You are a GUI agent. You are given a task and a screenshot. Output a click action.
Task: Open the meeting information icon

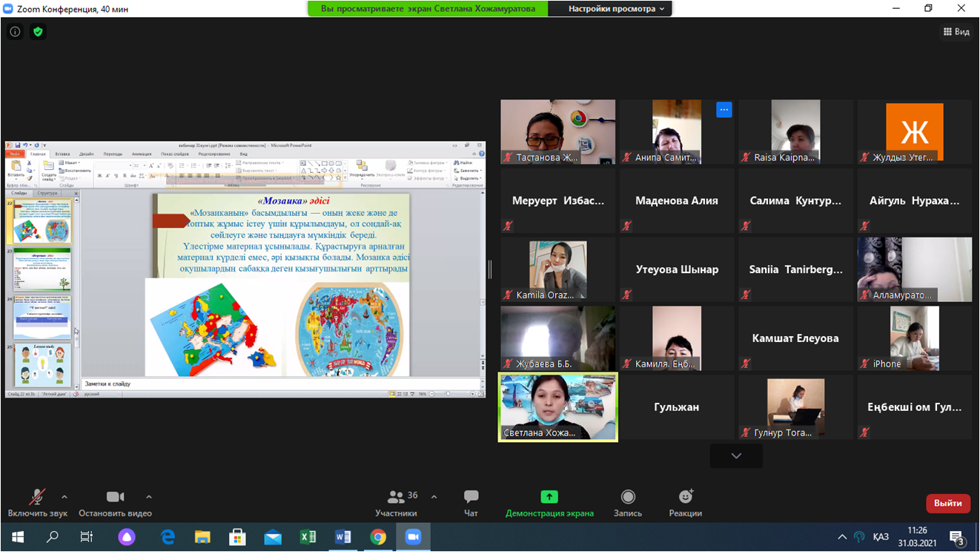[15, 32]
